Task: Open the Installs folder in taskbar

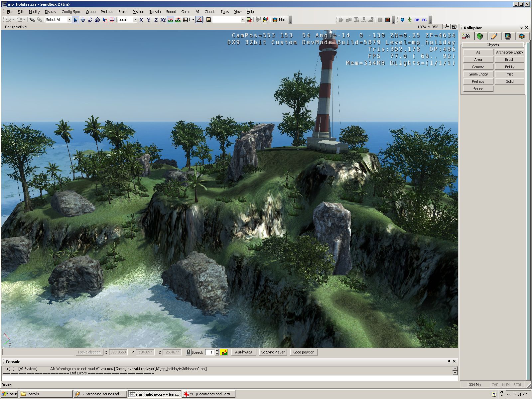Action: tap(46, 394)
